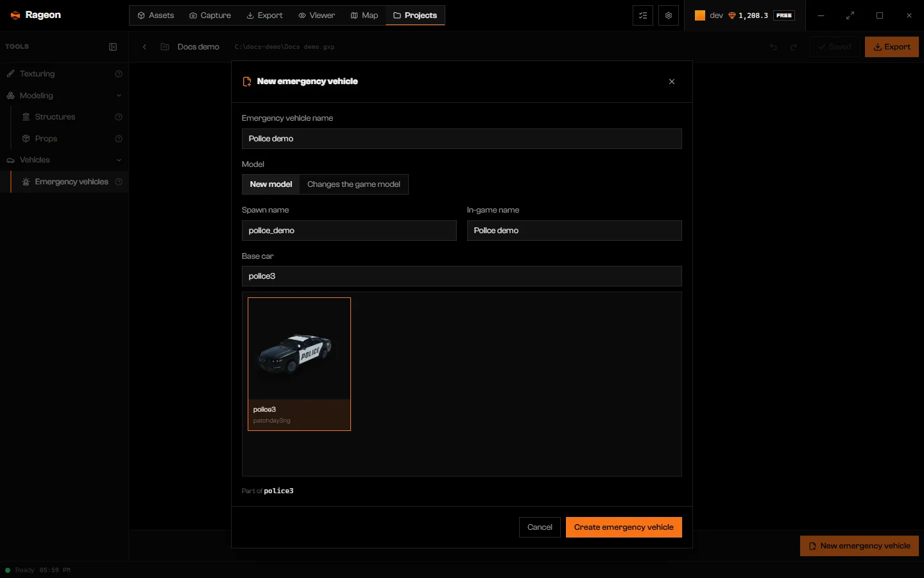Open Props under Modeling
Screen dimensions: 924x578
coord(46,139)
